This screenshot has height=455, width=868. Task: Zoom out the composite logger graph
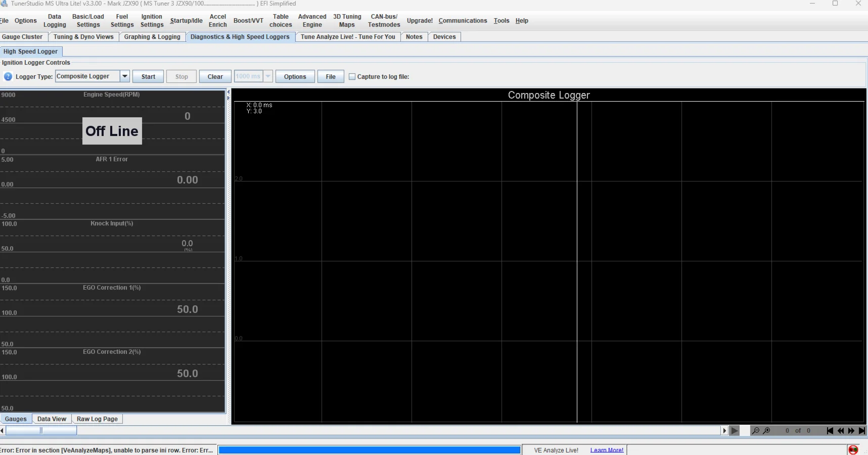tap(755, 431)
